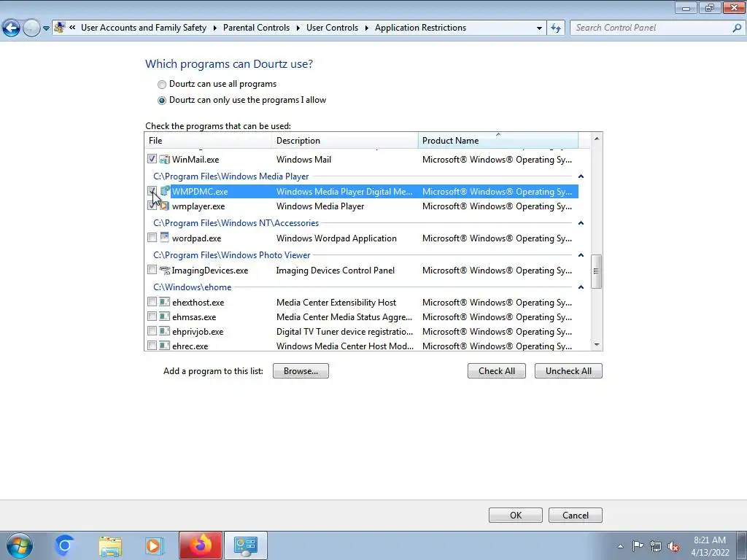
Task: Click the network tray icon
Action: pyautogui.click(x=656, y=546)
